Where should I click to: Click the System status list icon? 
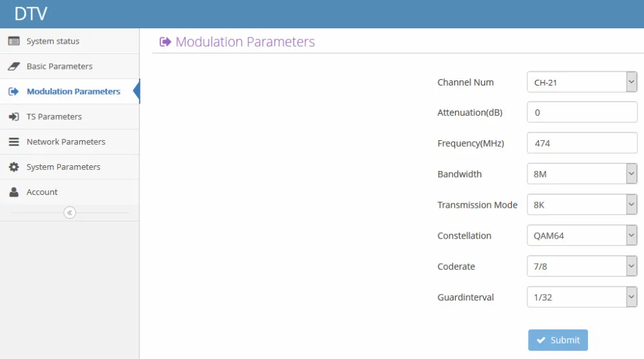coord(14,41)
